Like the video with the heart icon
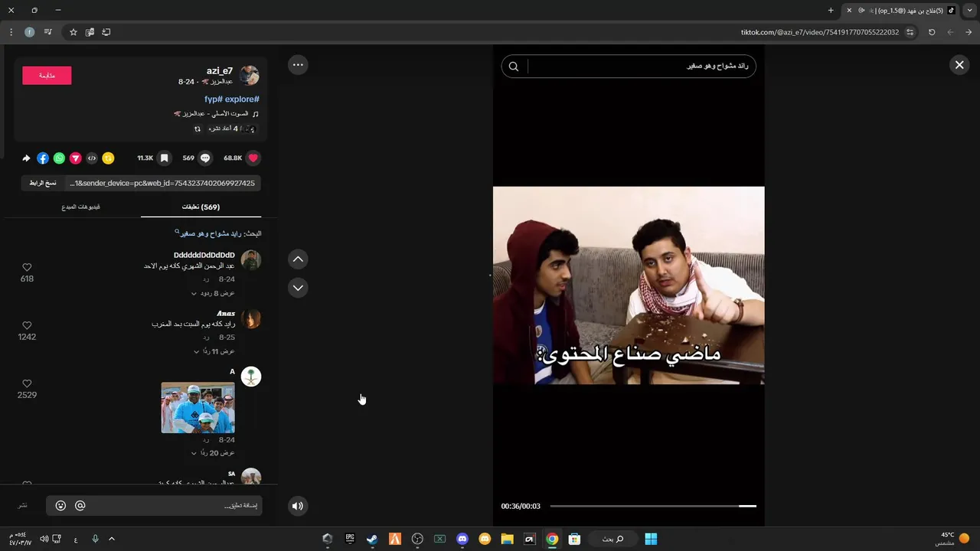Screen dimensions: 980x551 253,158
